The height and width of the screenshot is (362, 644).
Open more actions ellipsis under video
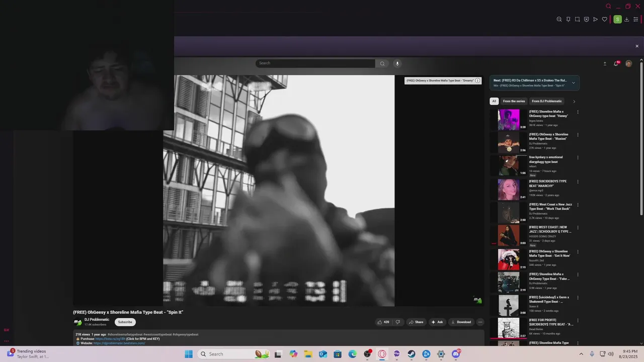480,322
